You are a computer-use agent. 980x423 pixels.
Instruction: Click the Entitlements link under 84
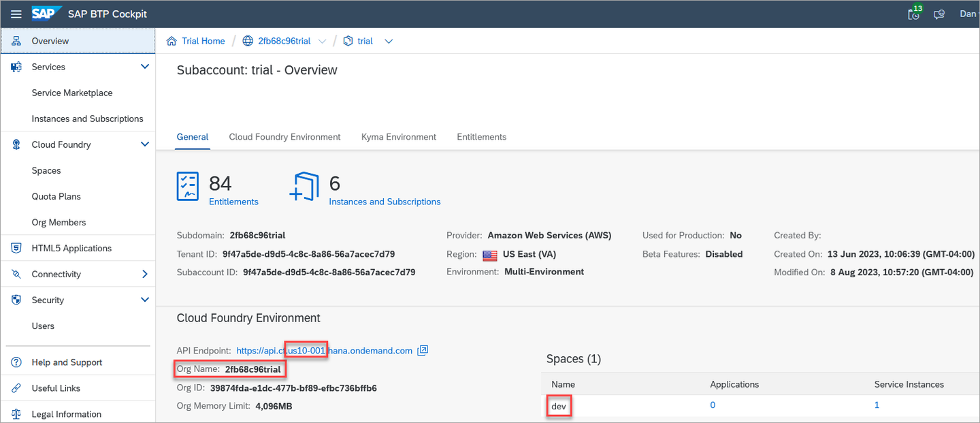233,202
